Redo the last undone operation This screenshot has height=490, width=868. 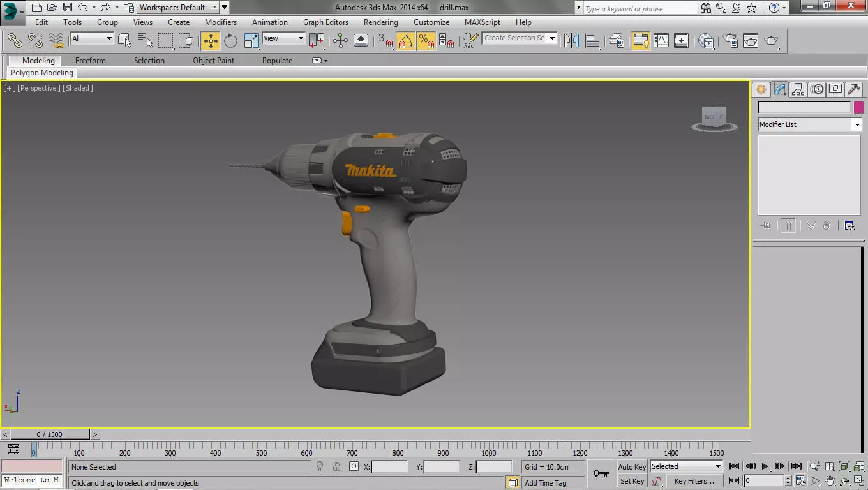pyautogui.click(x=106, y=8)
